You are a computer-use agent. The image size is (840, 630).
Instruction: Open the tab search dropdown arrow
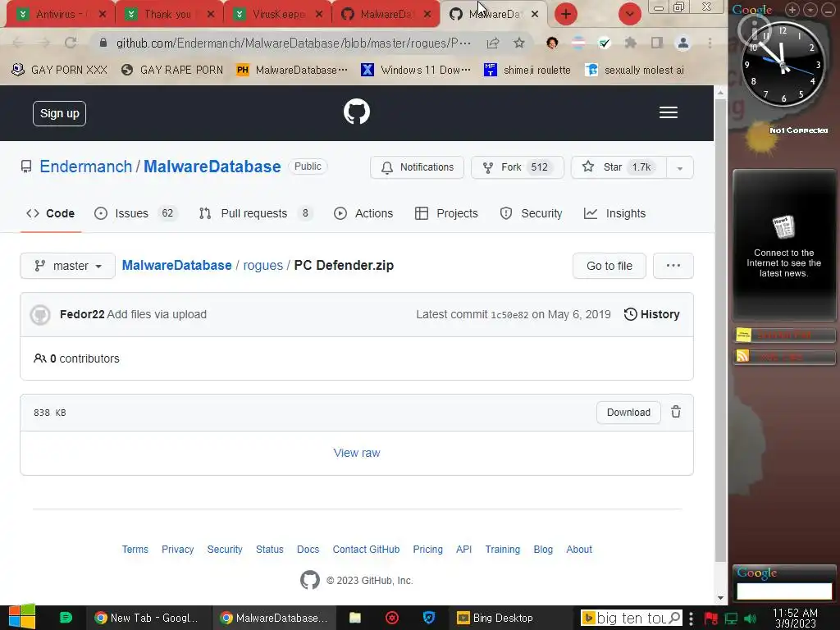tap(629, 14)
